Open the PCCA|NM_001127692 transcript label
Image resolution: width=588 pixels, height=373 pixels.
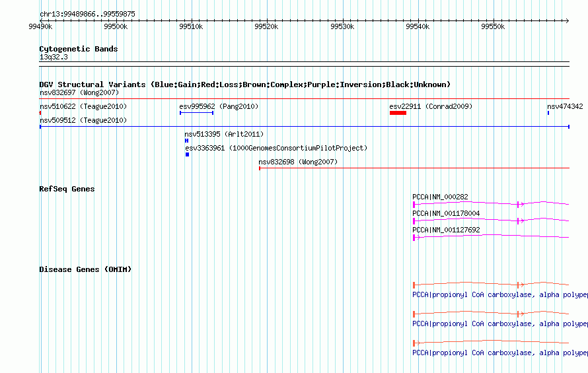coord(446,230)
